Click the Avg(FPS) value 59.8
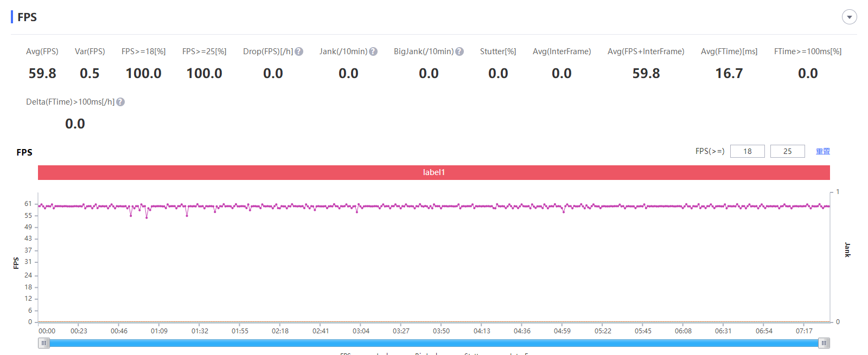Viewport: 868px width, 355px height. point(42,73)
